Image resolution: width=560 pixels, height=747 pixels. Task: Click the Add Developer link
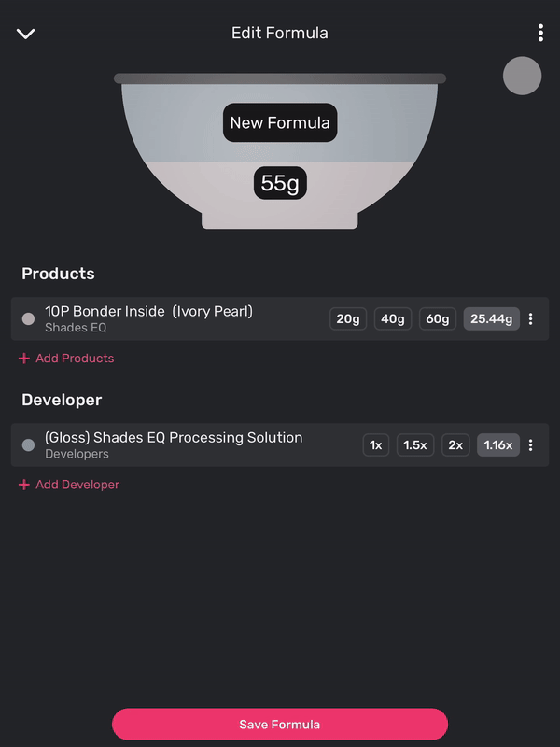coord(77,485)
